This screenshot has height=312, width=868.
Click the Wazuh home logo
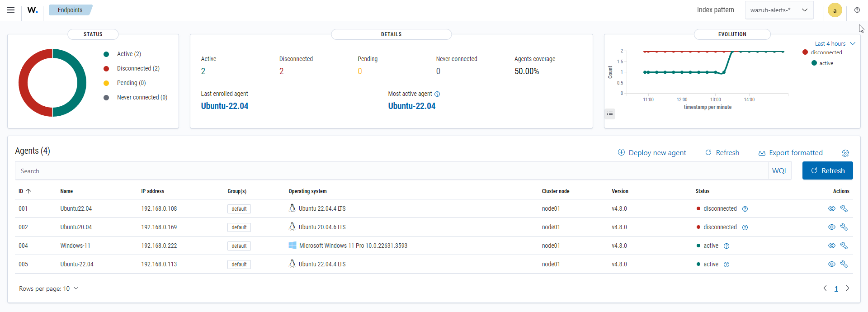[x=32, y=10]
